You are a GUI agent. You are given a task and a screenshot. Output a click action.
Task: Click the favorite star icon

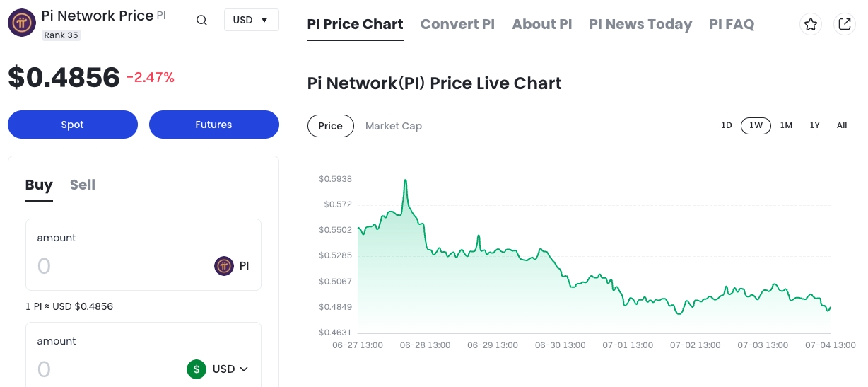tap(811, 24)
